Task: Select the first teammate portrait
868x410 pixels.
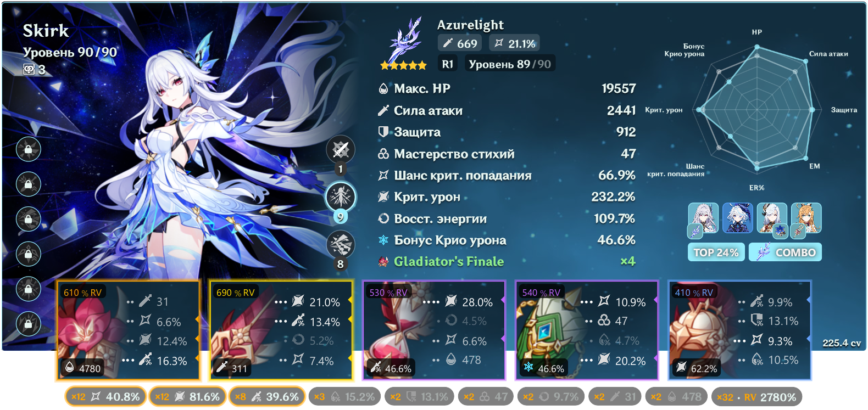Action: pos(703,218)
